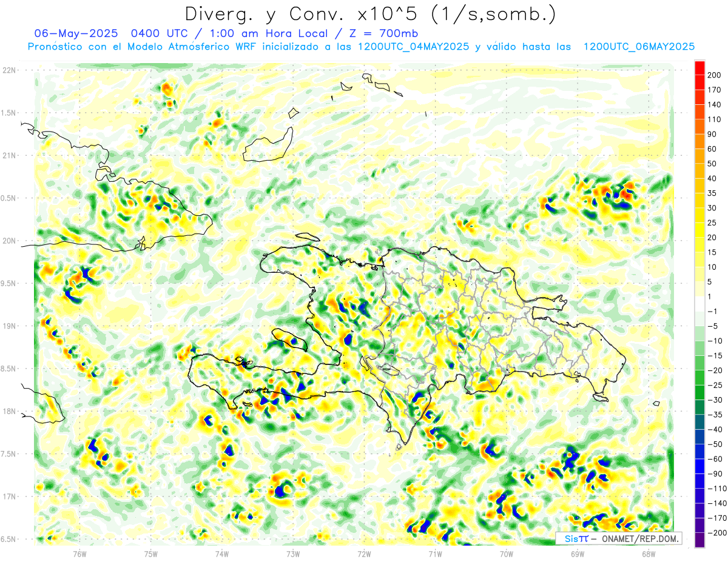Click the "70W" longitude label
The height and width of the screenshot is (562, 728).
[x=507, y=553]
